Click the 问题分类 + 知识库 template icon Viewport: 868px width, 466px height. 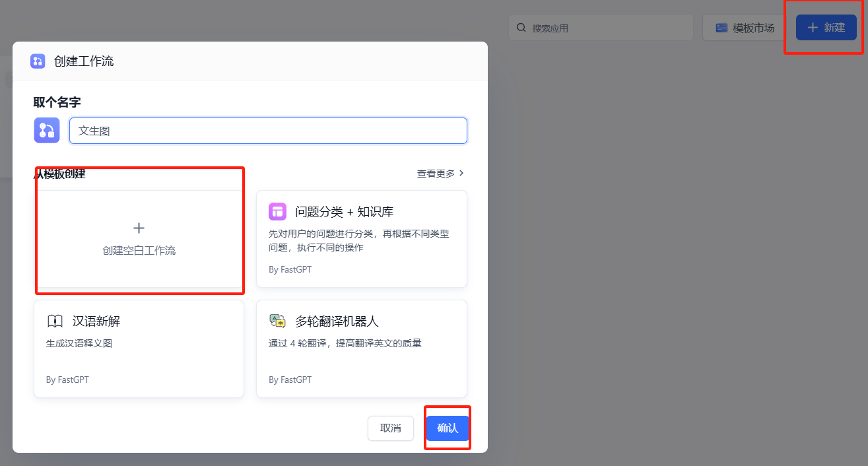[277, 211]
